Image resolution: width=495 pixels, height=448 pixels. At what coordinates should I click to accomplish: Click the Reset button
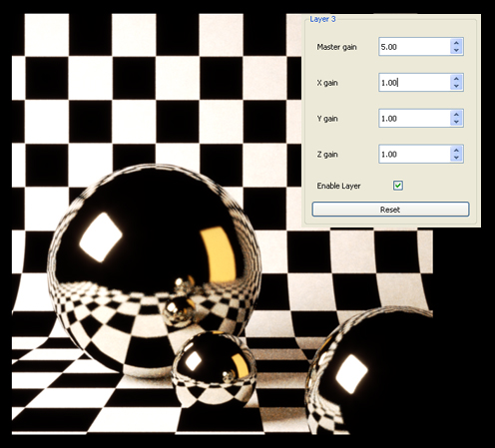[x=390, y=210]
